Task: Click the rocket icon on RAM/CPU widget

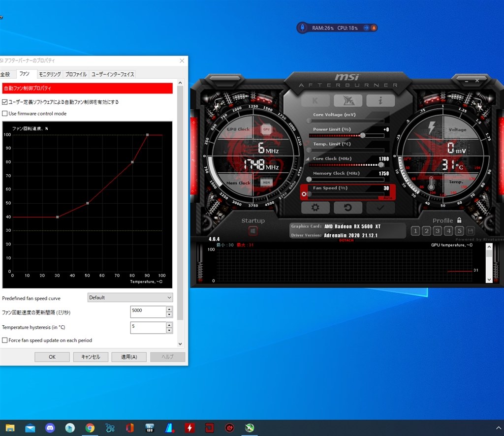Action: (303, 28)
